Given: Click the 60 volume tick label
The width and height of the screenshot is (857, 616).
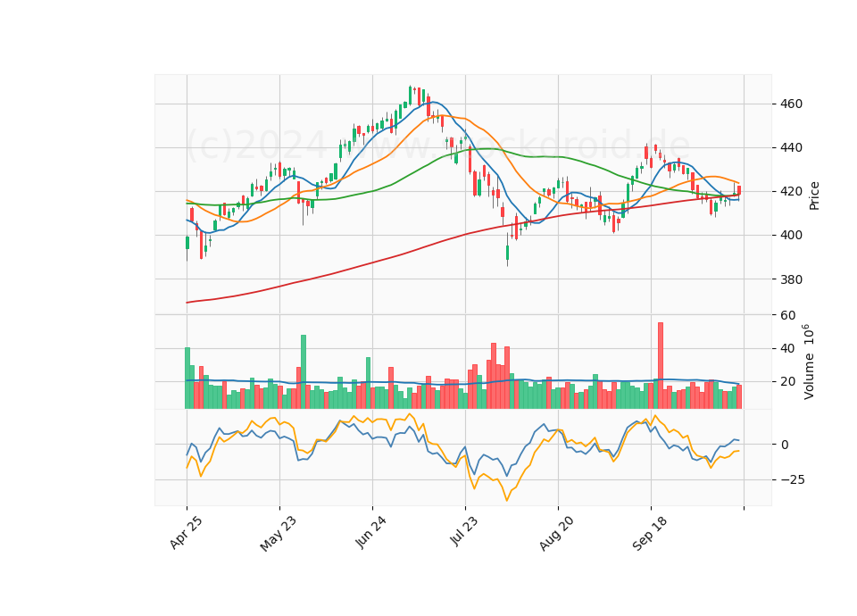Looking at the screenshot, I should pos(787,315).
